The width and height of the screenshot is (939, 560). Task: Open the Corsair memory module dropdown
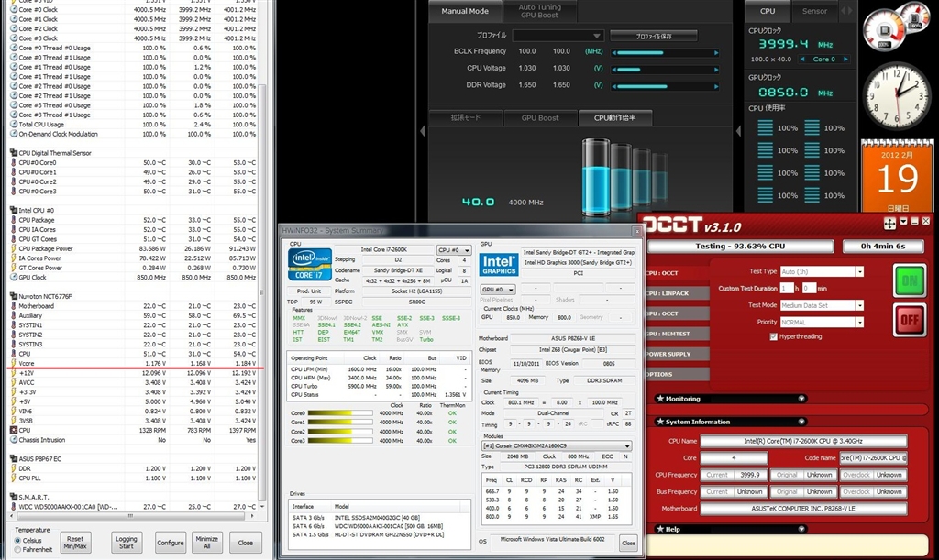557,445
